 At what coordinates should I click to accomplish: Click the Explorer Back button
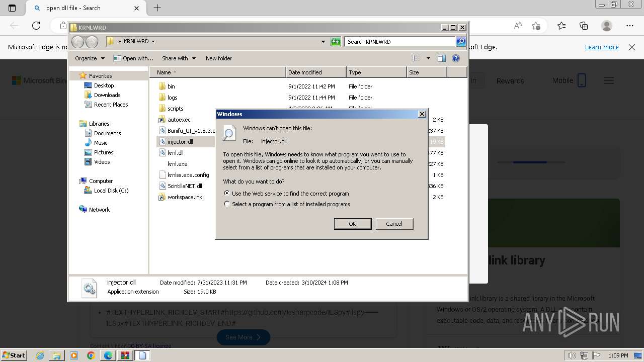77,42
